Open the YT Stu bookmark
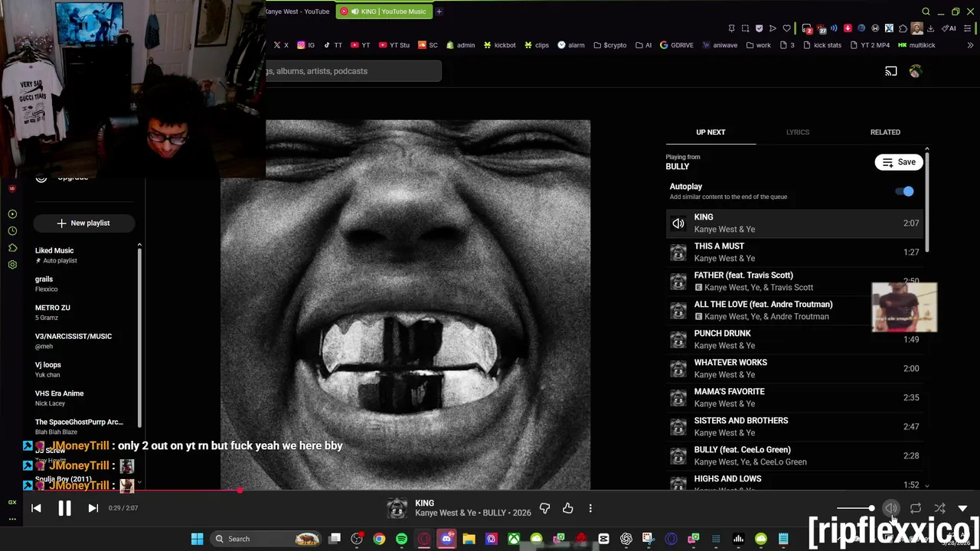Viewport: 980px width, 551px height. coord(394,45)
